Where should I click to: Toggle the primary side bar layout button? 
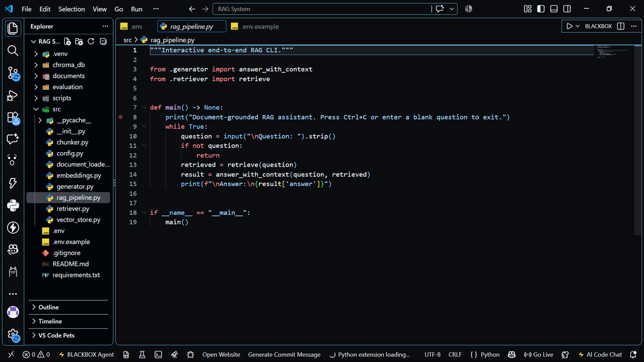pyautogui.click(x=541, y=9)
